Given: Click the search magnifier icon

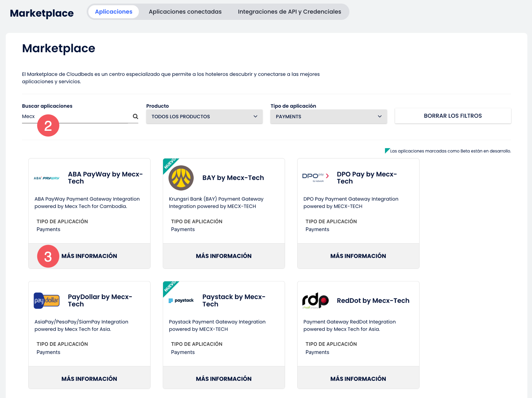Looking at the screenshot, I should (x=135, y=116).
